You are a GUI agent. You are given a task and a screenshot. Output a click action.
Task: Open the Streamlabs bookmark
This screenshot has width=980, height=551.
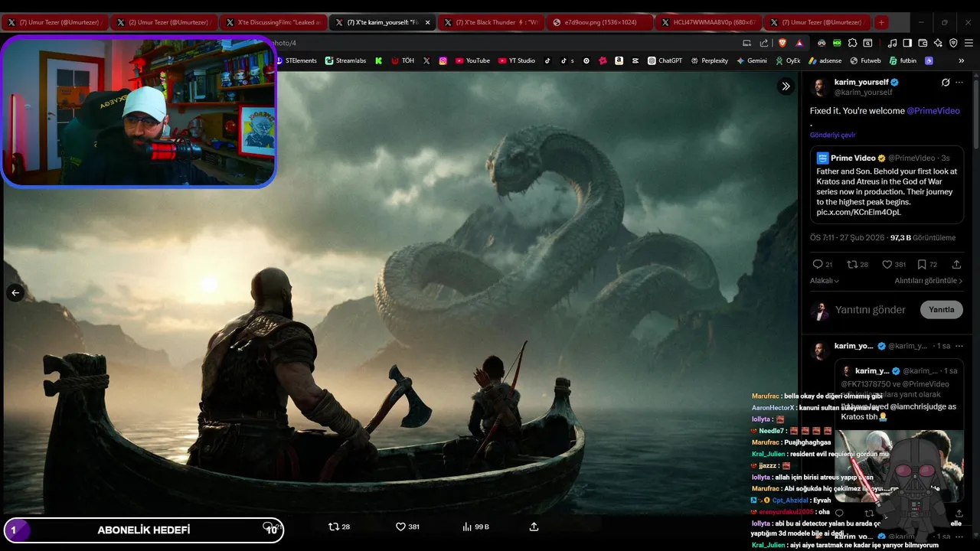pos(345,60)
